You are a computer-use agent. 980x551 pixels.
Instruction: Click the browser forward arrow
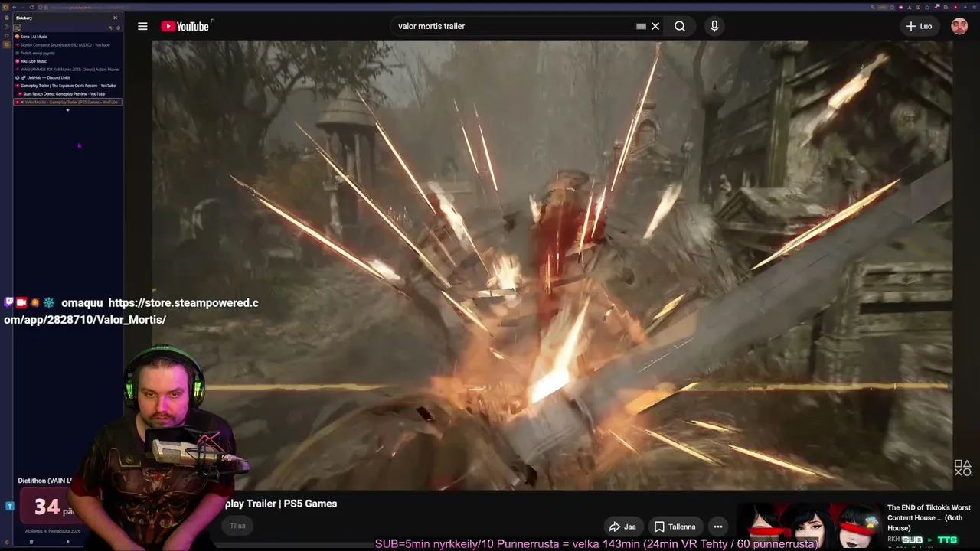(x=22, y=7)
